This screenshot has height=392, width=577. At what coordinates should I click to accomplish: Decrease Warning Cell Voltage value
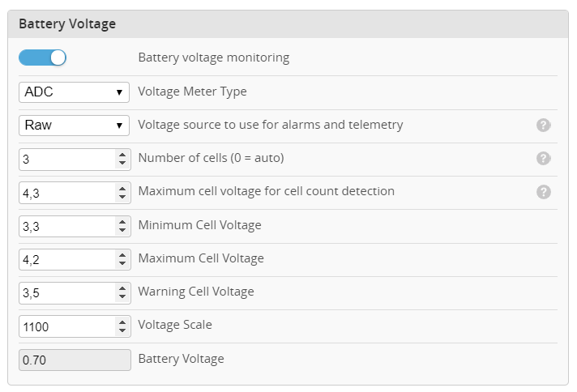tap(122, 296)
